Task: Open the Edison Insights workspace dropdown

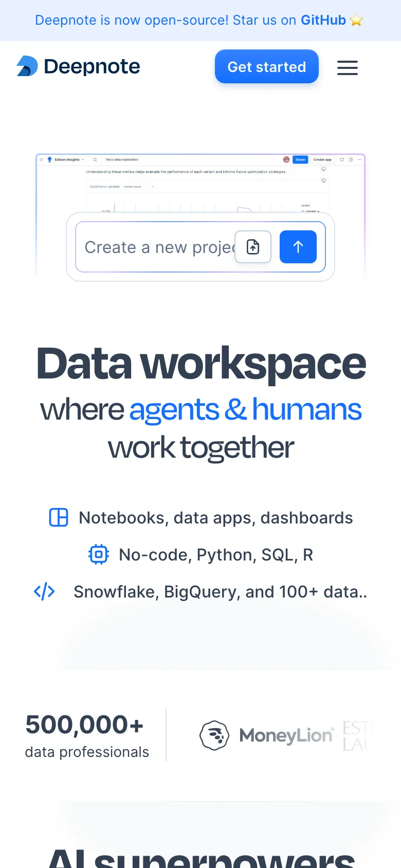Action: [83, 159]
